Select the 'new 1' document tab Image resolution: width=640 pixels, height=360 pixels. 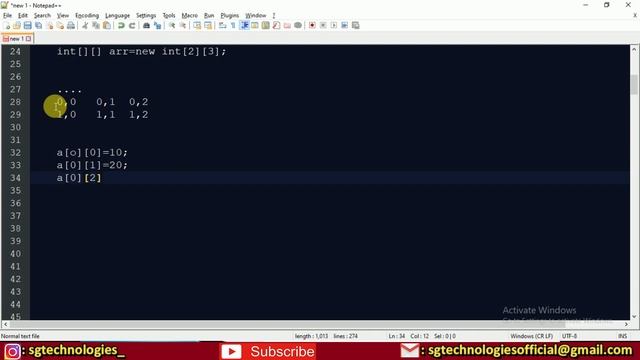[17, 39]
